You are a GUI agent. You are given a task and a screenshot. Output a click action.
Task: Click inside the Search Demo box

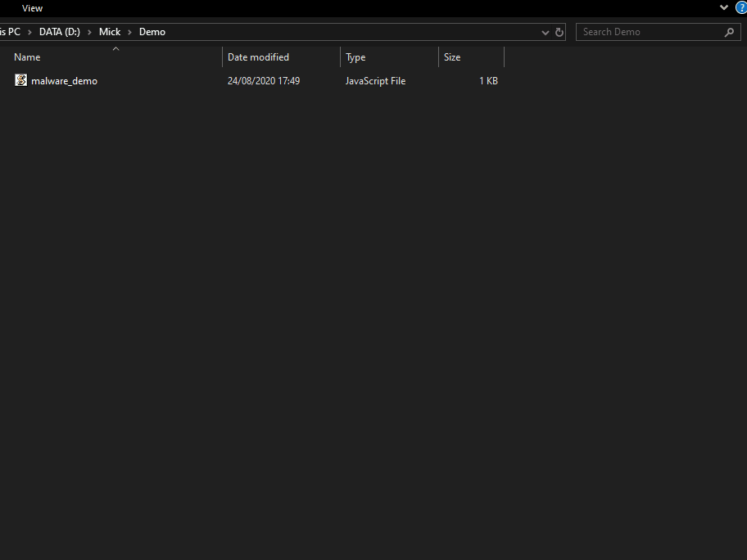point(647,32)
